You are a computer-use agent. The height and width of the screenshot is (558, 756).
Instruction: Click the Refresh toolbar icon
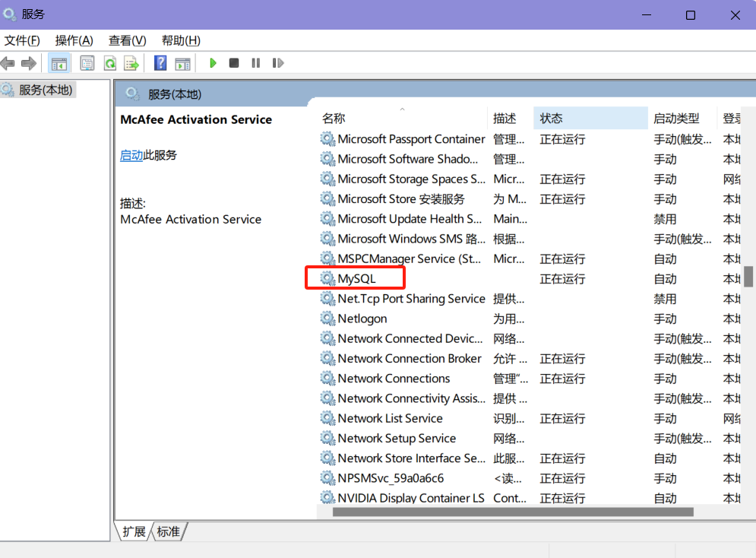tap(110, 63)
